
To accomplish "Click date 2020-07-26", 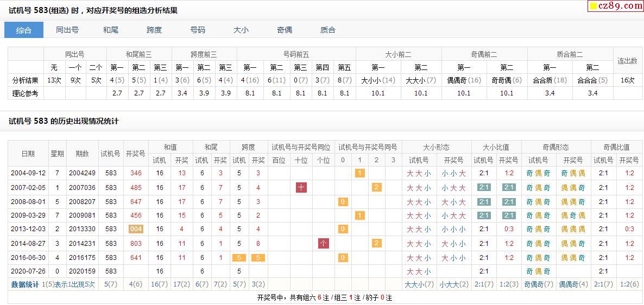I will point(28,271).
